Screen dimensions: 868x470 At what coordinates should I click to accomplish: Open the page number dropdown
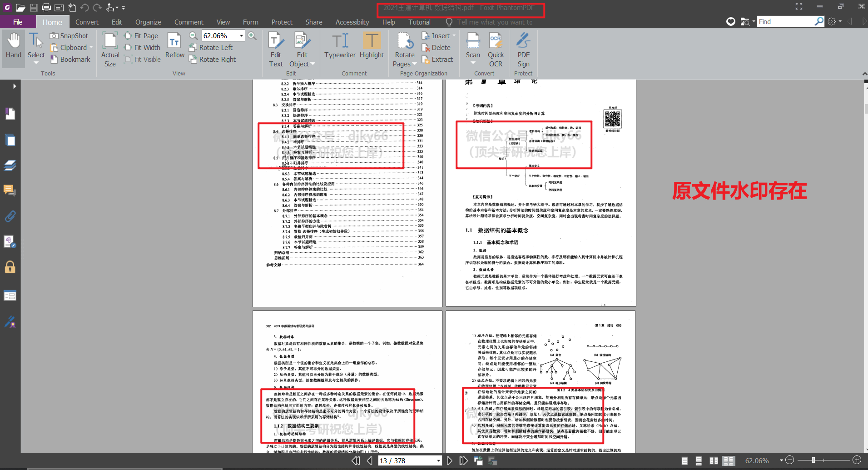pyautogui.click(x=438, y=460)
